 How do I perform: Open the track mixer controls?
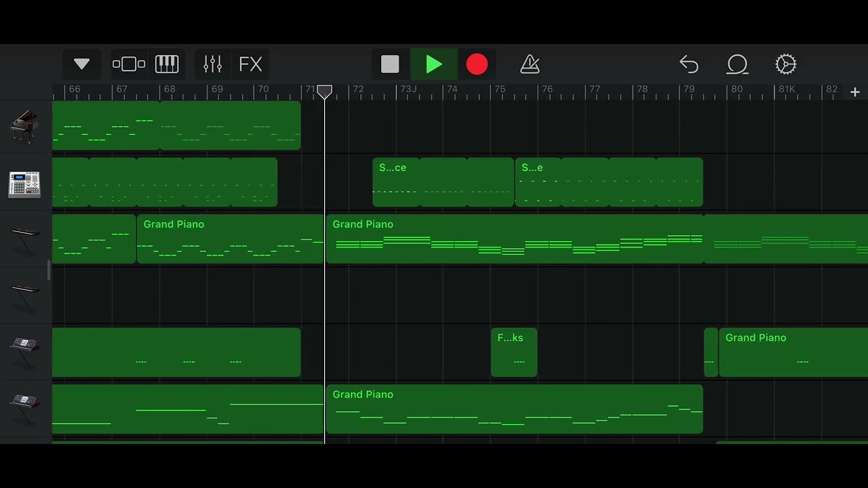click(213, 64)
